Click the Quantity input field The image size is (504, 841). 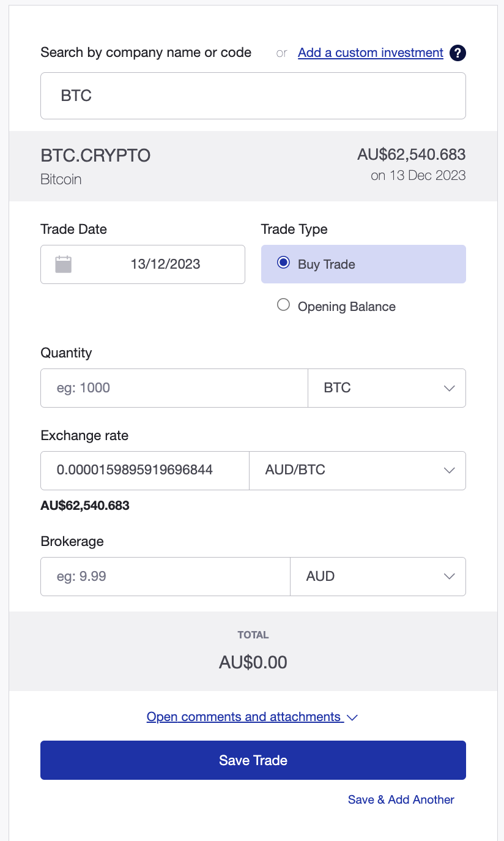coord(174,387)
